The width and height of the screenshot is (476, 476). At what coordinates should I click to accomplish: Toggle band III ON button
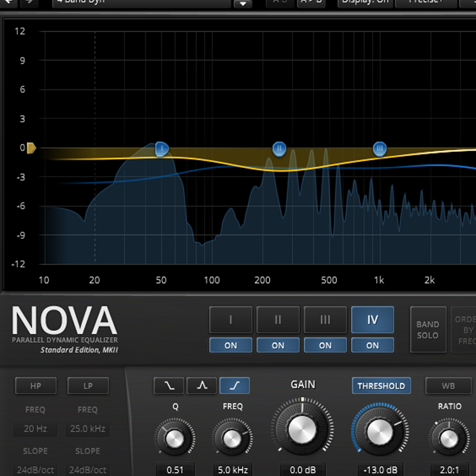(x=325, y=345)
